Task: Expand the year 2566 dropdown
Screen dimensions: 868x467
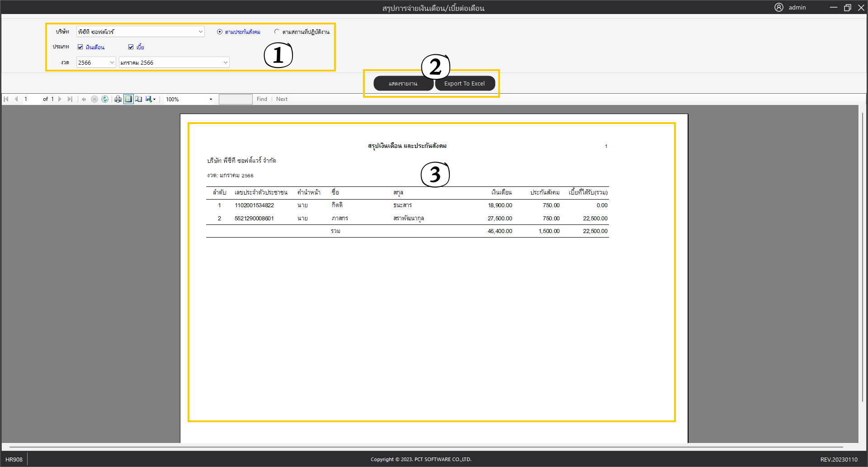Action: click(x=112, y=62)
